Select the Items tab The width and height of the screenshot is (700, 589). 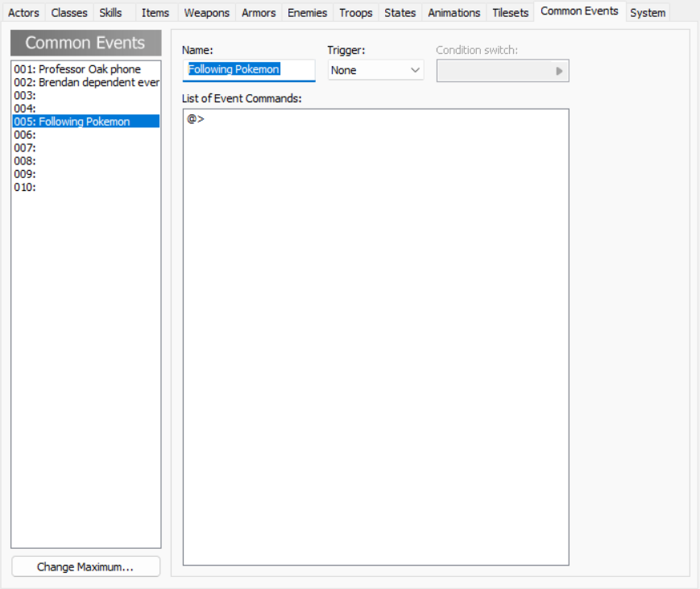tap(155, 13)
